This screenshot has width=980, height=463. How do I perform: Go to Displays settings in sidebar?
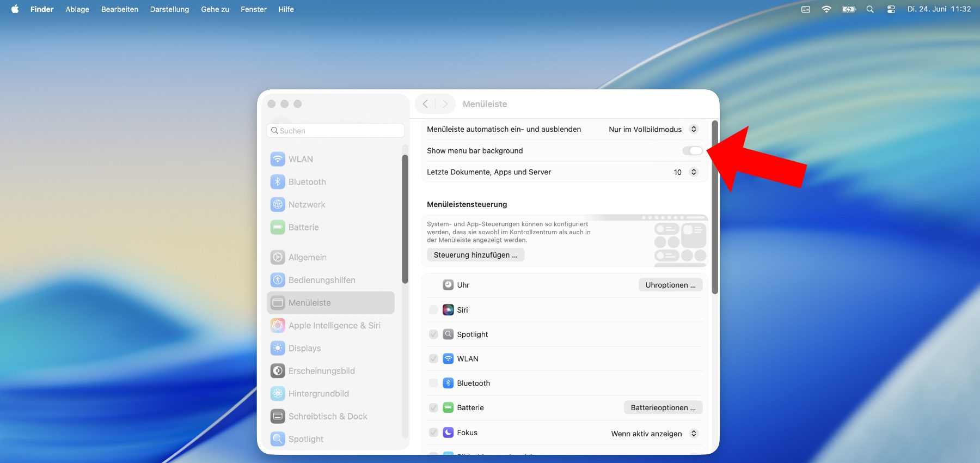pyautogui.click(x=304, y=348)
